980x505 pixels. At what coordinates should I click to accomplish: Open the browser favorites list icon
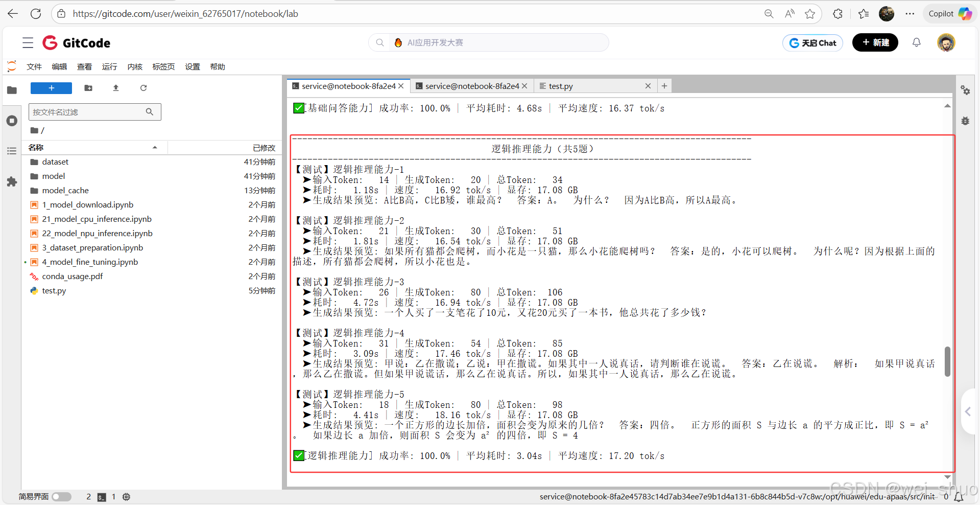click(x=864, y=14)
